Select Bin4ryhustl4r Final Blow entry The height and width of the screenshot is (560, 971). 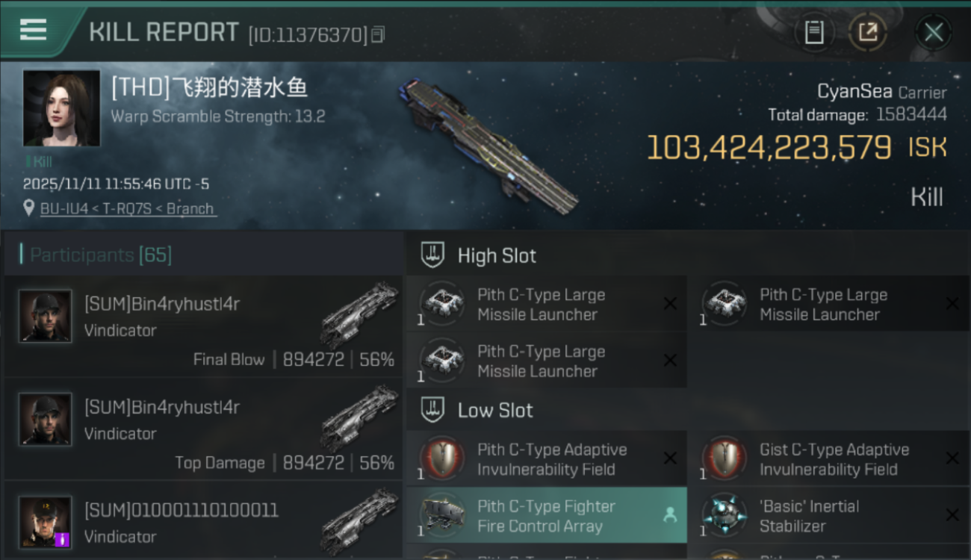pos(203,326)
